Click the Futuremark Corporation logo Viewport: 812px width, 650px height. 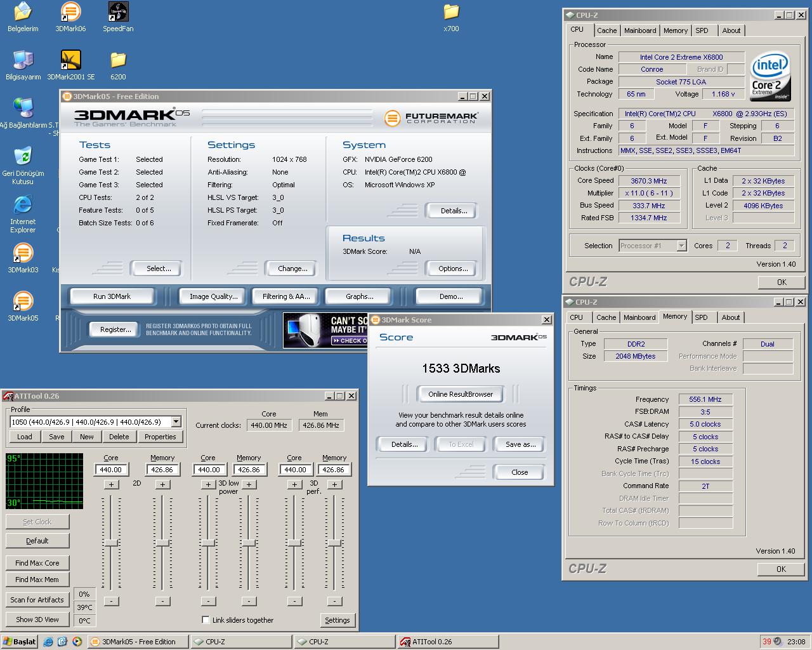[x=431, y=117]
